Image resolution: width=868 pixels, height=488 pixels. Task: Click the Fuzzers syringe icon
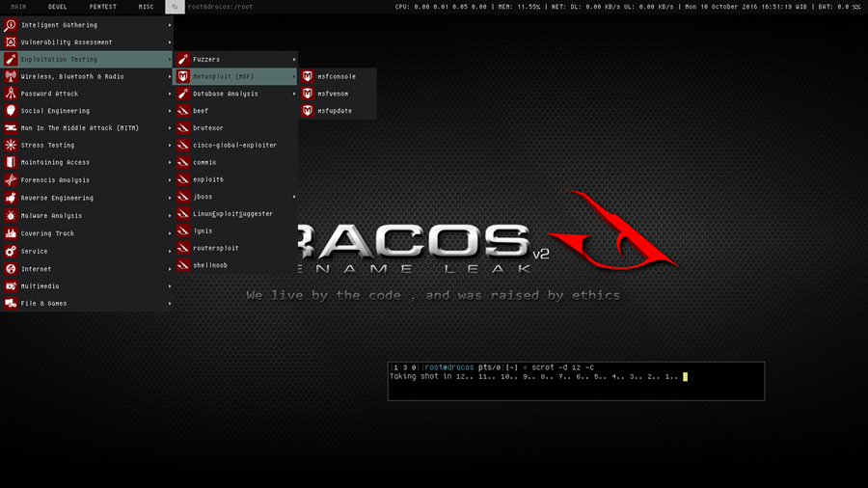pos(182,59)
